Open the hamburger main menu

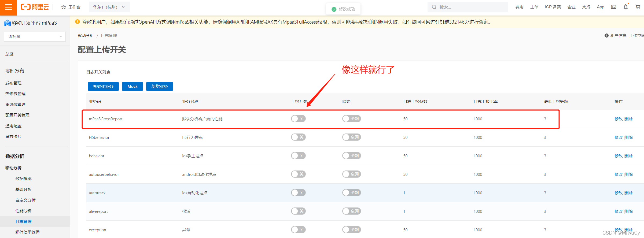click(x=8, y=7)
